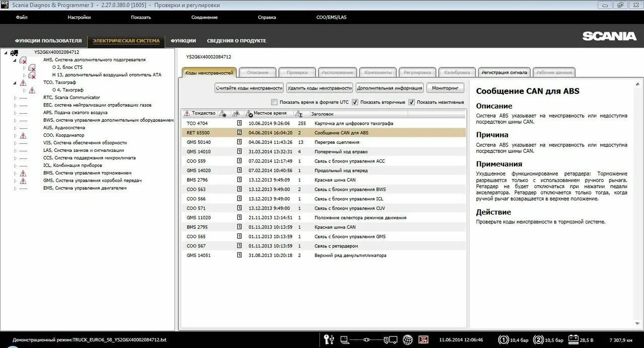Expand the GMS node arrow

[x=15, y=181]
